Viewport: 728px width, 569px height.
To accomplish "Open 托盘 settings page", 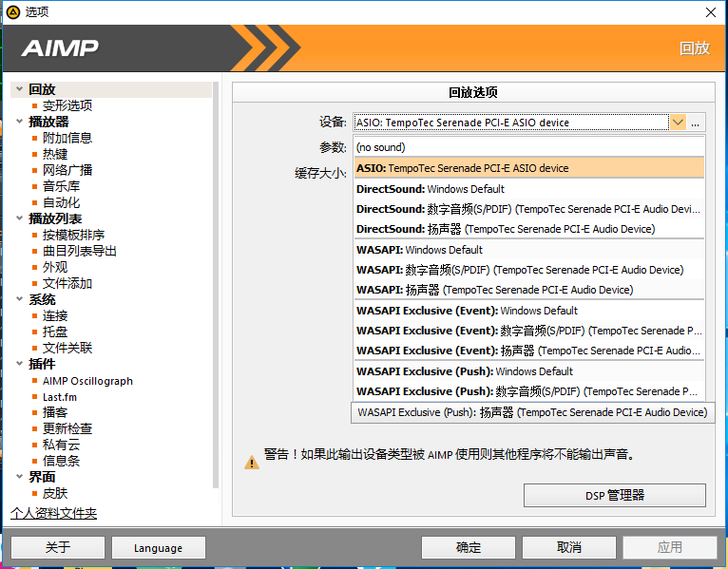I will [x=55, y=332].
